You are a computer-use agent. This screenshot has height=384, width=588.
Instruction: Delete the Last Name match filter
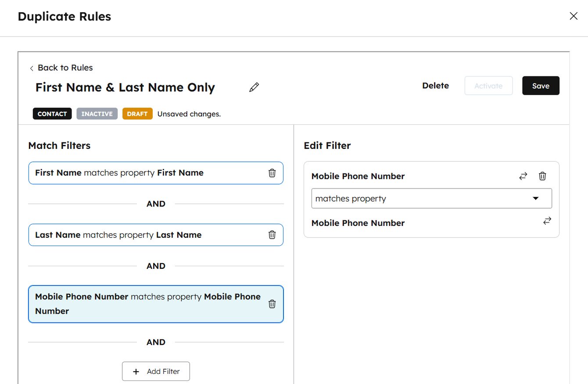[272, 235]
